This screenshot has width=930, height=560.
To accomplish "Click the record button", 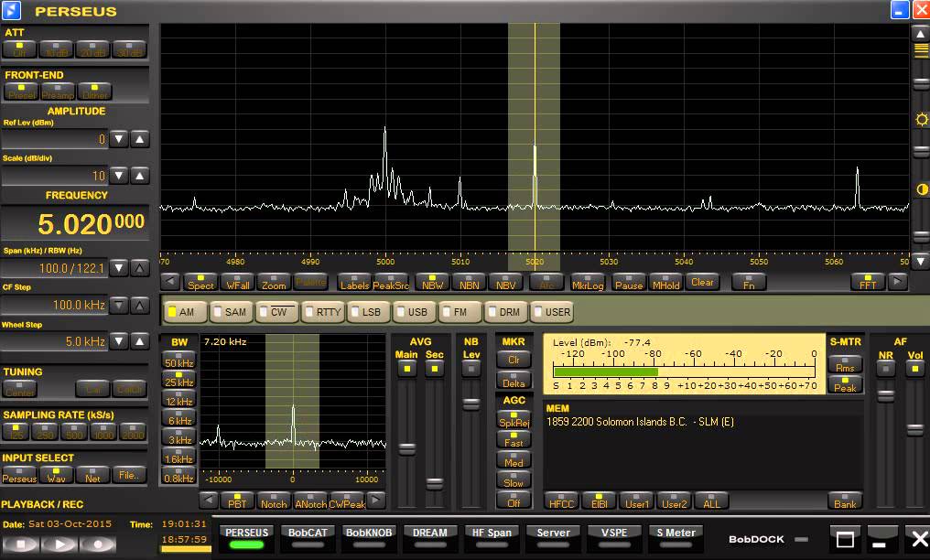I will point(98,544).
